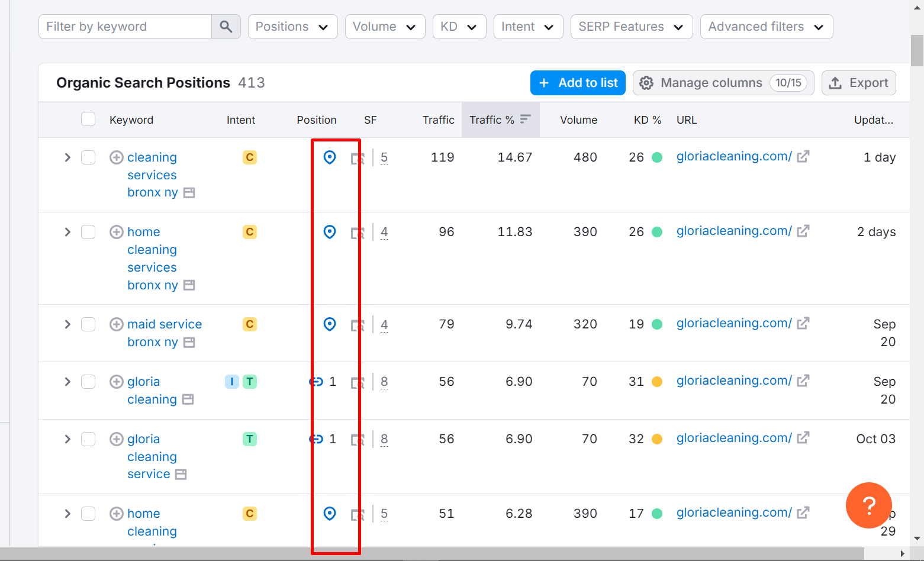Open gloriacleaning.com link in first row
Image resolution: width=924 pixels, height=561 pixels.
(733, 157)
